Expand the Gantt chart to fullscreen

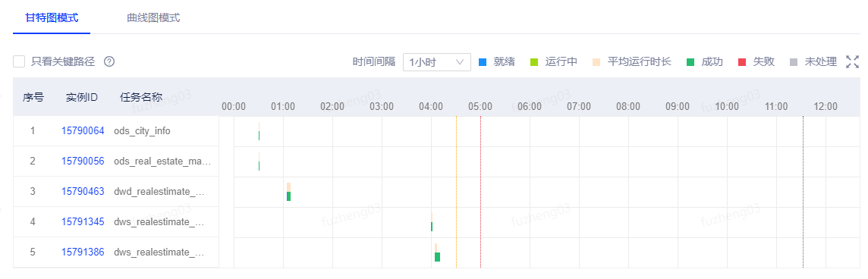click(852, 62)
